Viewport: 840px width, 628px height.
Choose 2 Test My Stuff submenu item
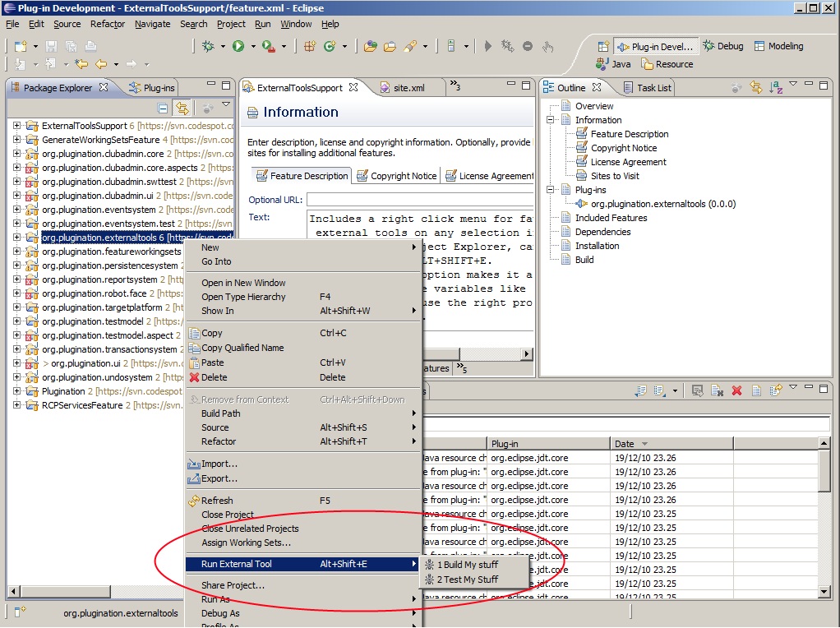(467, 580)
